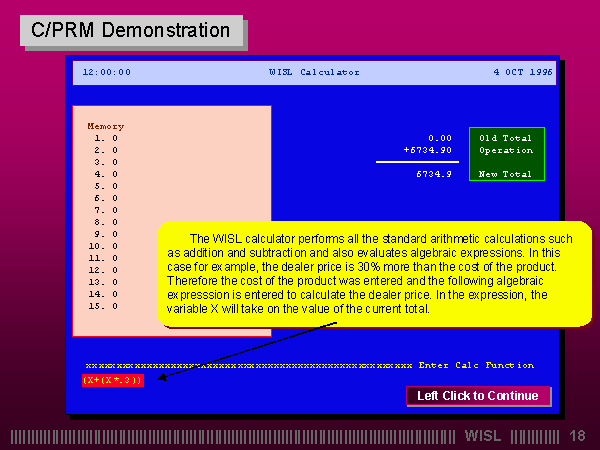The width and height of the screenshot is (600, 450).
Task: Click the red expression field (X+(X*.3))
Action: [113, 380]
